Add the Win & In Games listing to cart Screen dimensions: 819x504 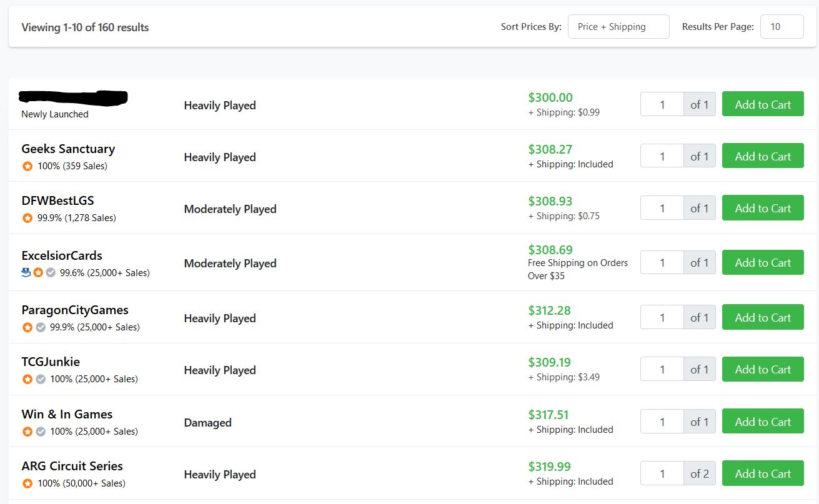[x=762, y=422]
